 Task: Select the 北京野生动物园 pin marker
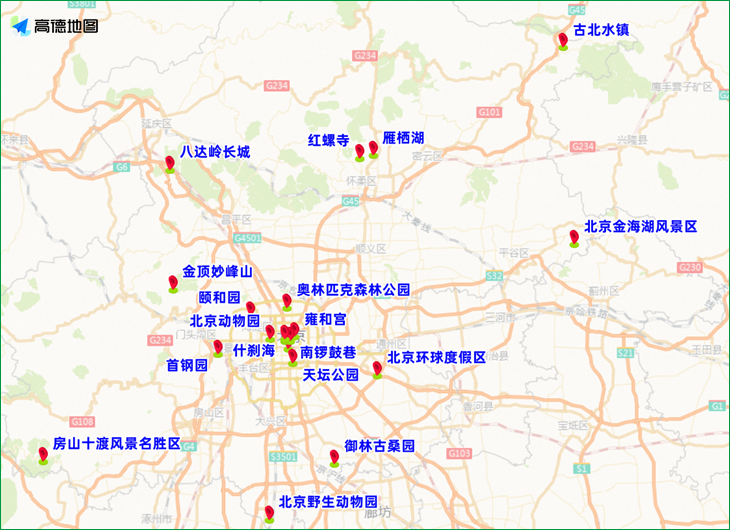269,513
